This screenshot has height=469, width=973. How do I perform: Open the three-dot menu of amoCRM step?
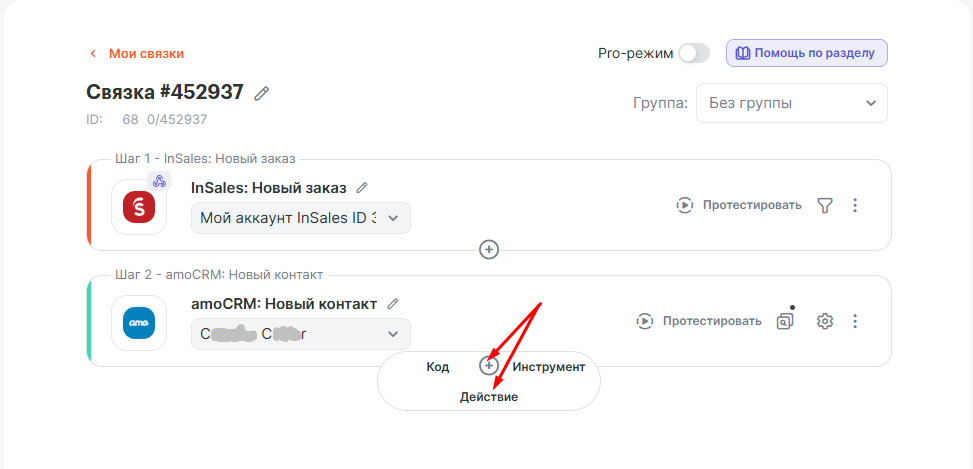(855, 321)
